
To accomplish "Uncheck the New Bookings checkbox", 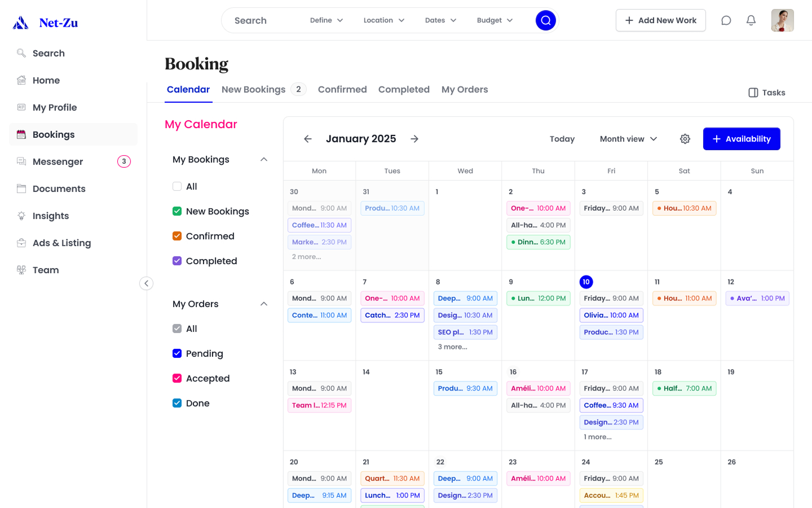I will [177, 211].
